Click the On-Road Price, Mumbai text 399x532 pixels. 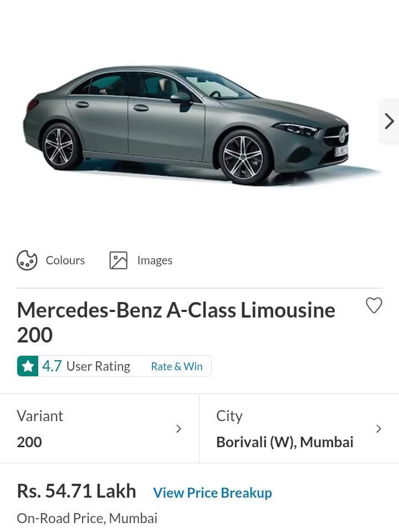click(x=87, y=519)
